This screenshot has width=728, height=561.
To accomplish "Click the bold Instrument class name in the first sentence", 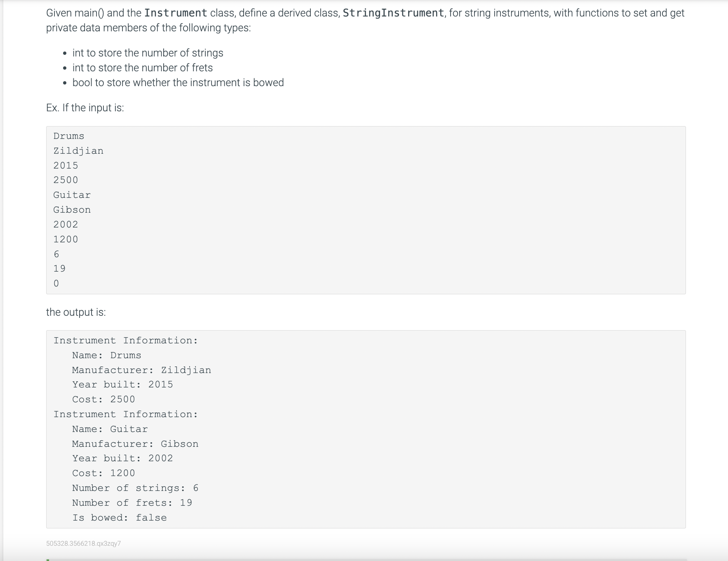I will click(x=176, y=13).
